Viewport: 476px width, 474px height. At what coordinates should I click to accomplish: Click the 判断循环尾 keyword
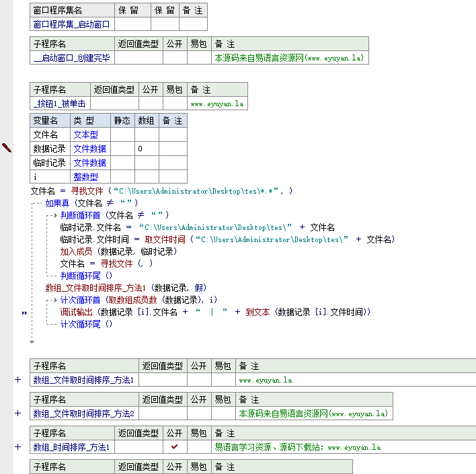pos(80,276)
